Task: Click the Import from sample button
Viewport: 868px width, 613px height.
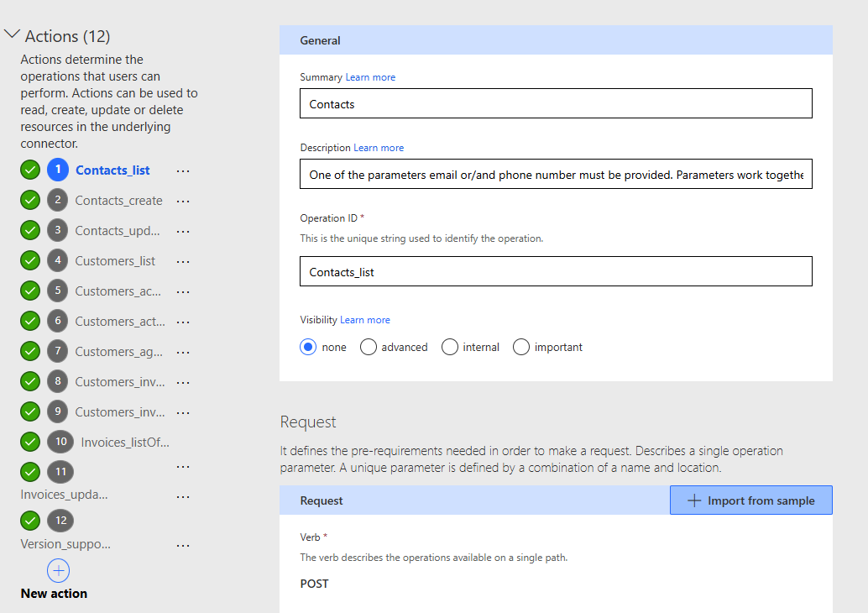Action: pos(750,500)
